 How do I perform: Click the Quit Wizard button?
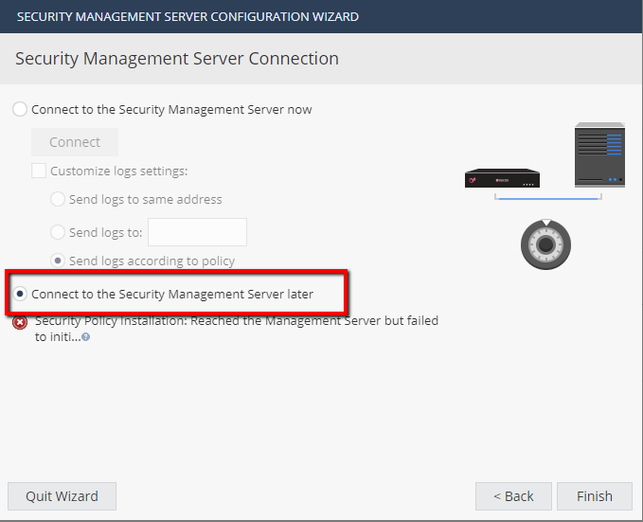tap(62, 496)
